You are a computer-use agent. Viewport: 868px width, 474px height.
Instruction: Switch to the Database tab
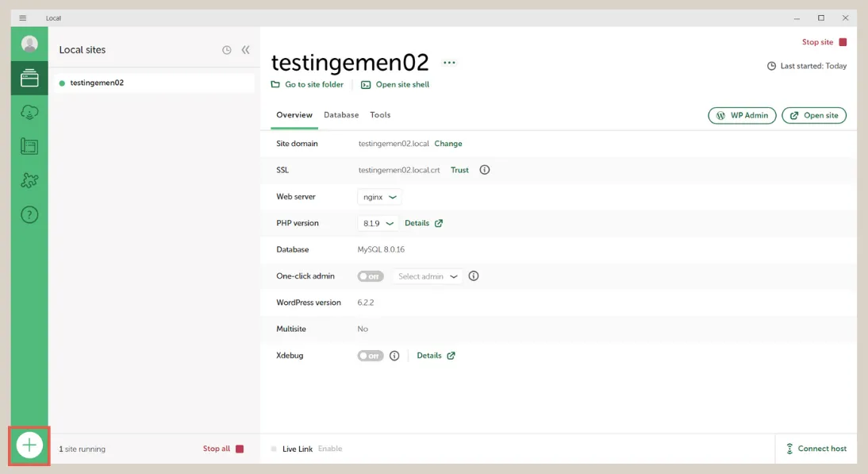click(x=341, y=115)
